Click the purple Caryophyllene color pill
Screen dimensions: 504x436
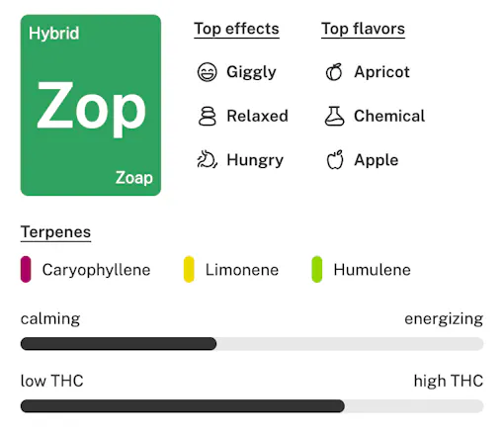click(x=26, y=269)
